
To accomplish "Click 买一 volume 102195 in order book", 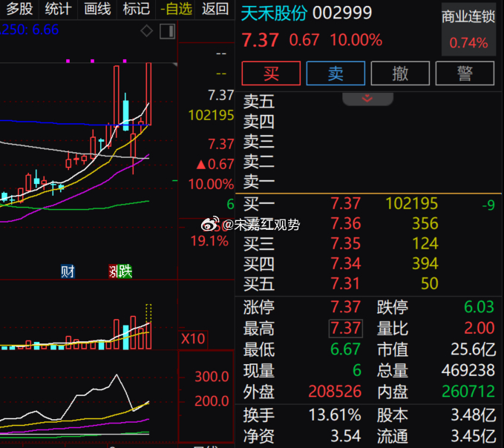I will (411, 204).
